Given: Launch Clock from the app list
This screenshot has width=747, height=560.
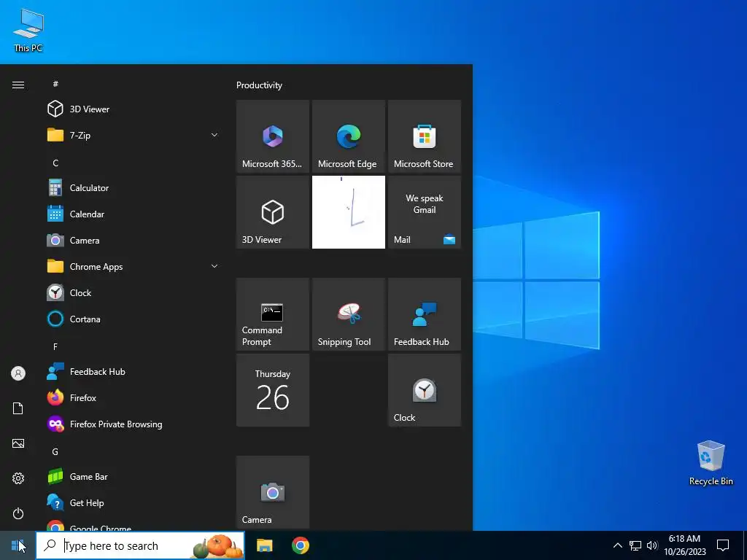Looking at the screenshot, I should [133, 293].
